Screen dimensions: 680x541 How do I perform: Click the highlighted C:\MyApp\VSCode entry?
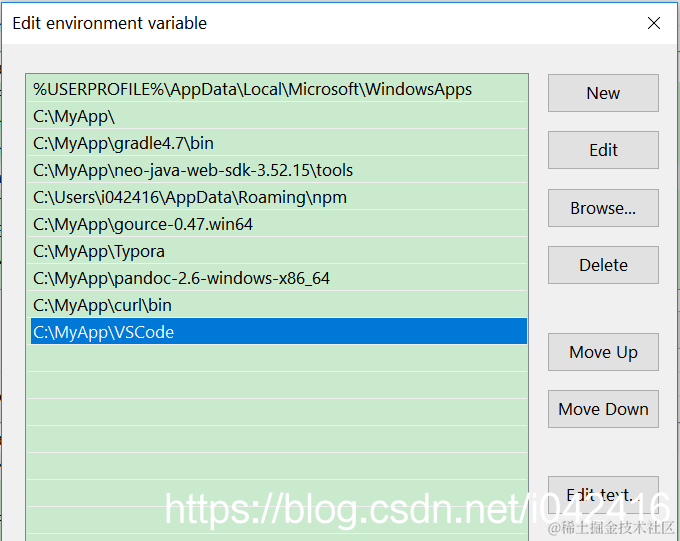click(279, 331)
